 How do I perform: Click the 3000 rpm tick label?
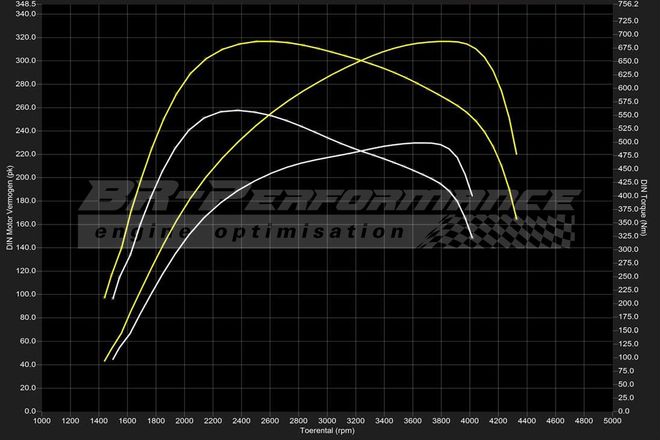327,422
